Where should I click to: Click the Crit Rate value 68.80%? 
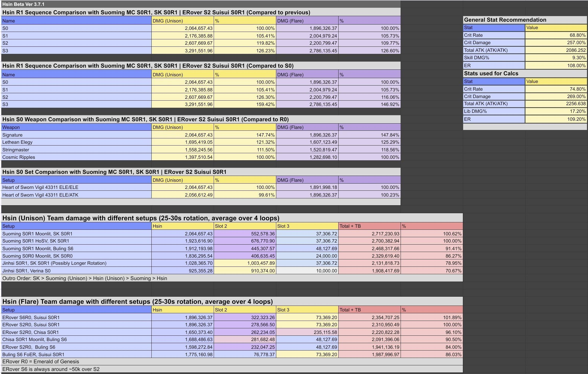pos(556,35)
